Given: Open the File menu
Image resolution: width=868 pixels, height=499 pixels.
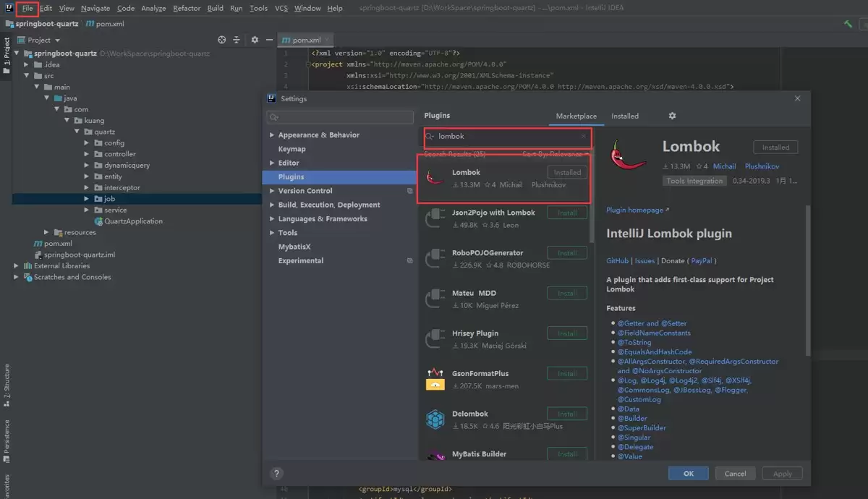Looking at the screenshot, I should 27,8.
